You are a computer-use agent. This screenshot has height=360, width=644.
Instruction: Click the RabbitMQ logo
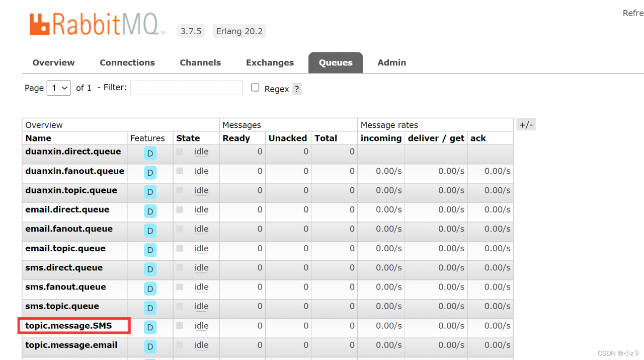point(97,25)
